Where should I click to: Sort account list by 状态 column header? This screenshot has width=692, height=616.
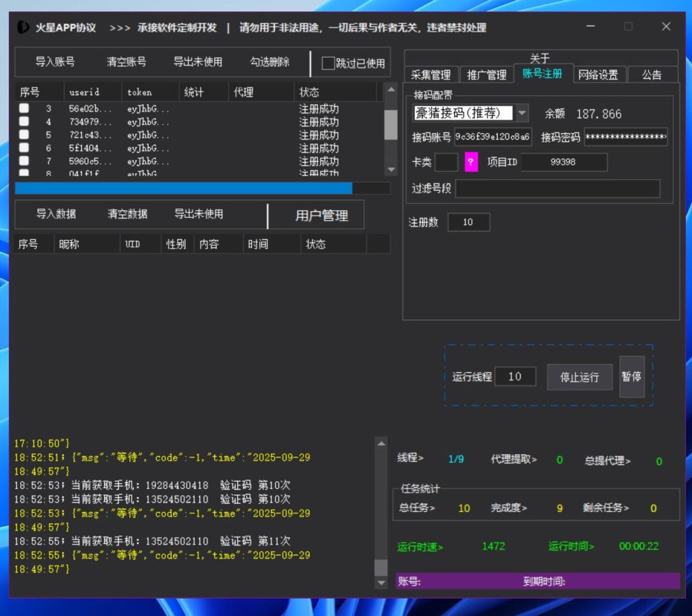(310, 92)
